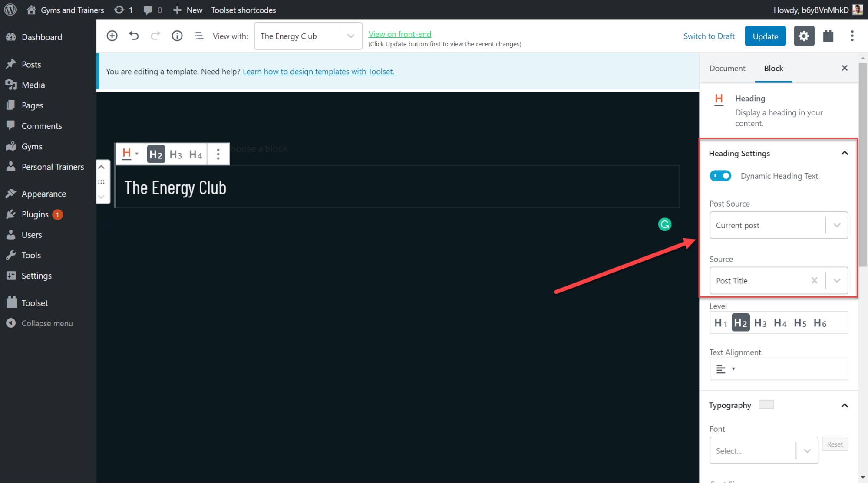This screenshot has height=483, width=868.
Task: Open Personal Trainers in the sidebar
Action: [x=53, y=167]
